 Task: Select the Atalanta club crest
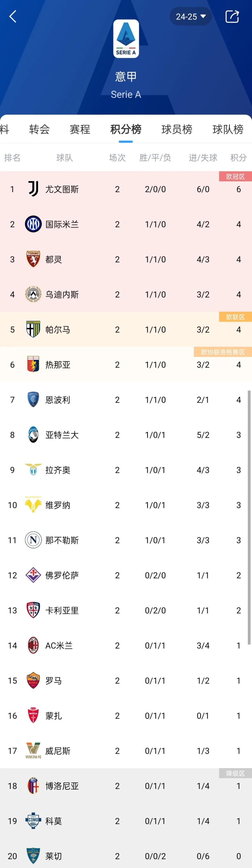tap(33, 435)
